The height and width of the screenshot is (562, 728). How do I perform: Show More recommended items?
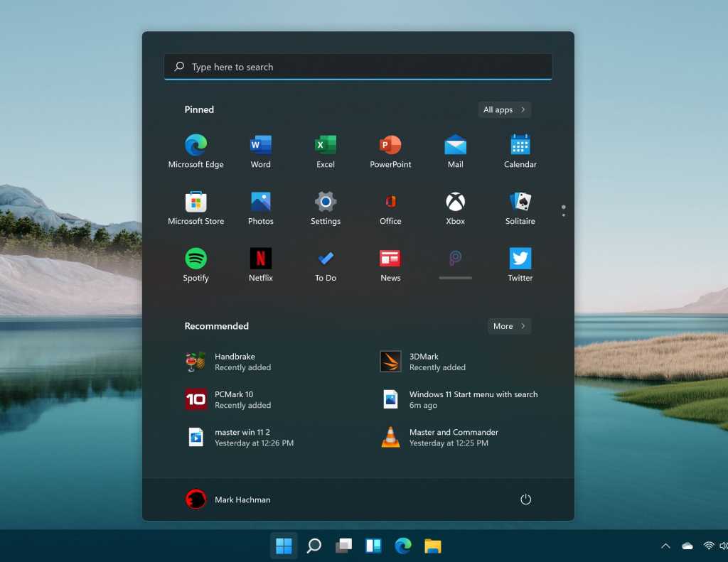[x=509, y=326]
